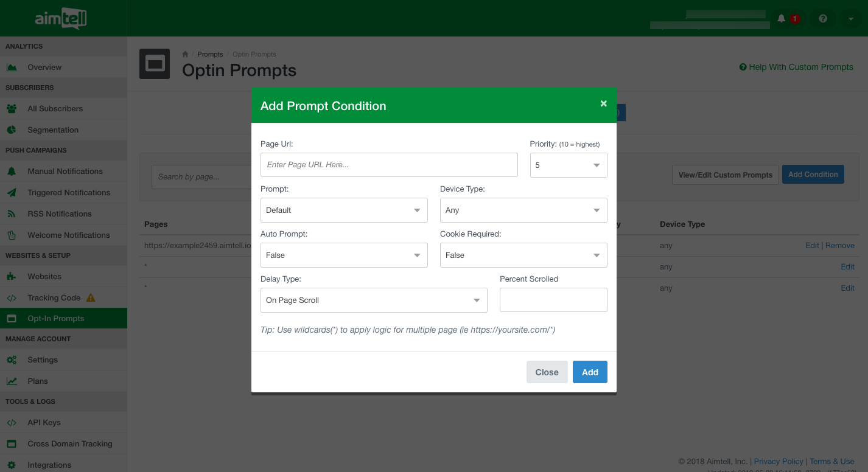Open the Cookie Required dropdown
The image size is (868, 472).
point(523,255)
